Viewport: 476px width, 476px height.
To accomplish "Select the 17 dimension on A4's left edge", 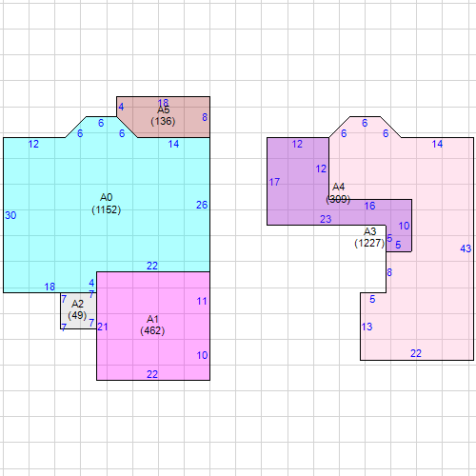I will point(274,182).
